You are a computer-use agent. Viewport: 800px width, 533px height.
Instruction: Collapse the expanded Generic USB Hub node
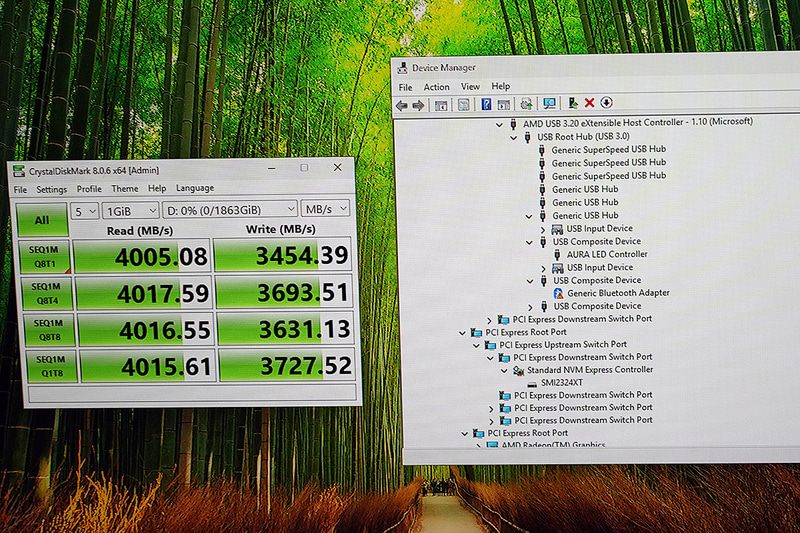(529, 217)
